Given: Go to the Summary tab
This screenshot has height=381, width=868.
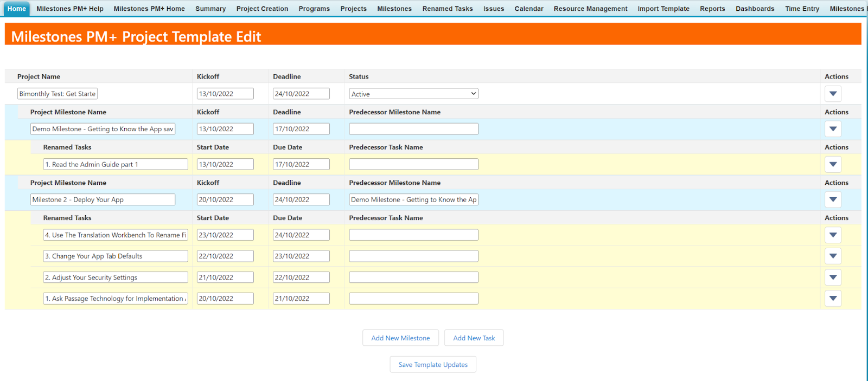Looking at the screenshot, I should tap(210, 9).
